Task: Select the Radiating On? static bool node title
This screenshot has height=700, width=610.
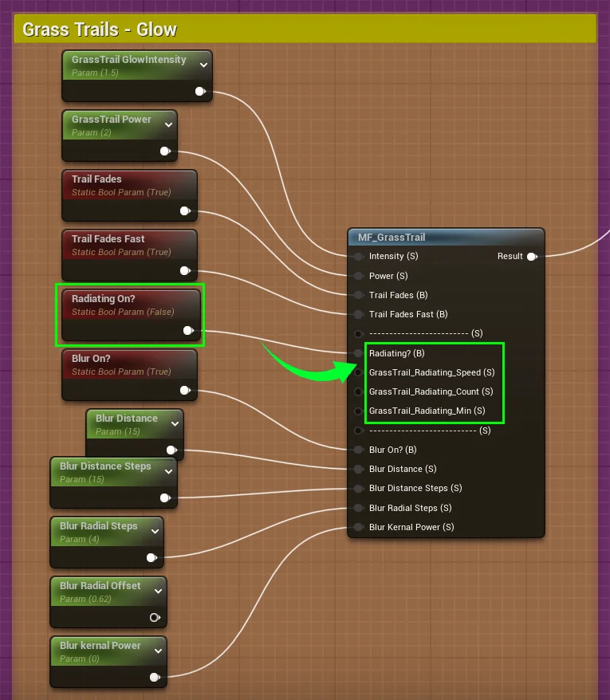Action: pos(104,299)
